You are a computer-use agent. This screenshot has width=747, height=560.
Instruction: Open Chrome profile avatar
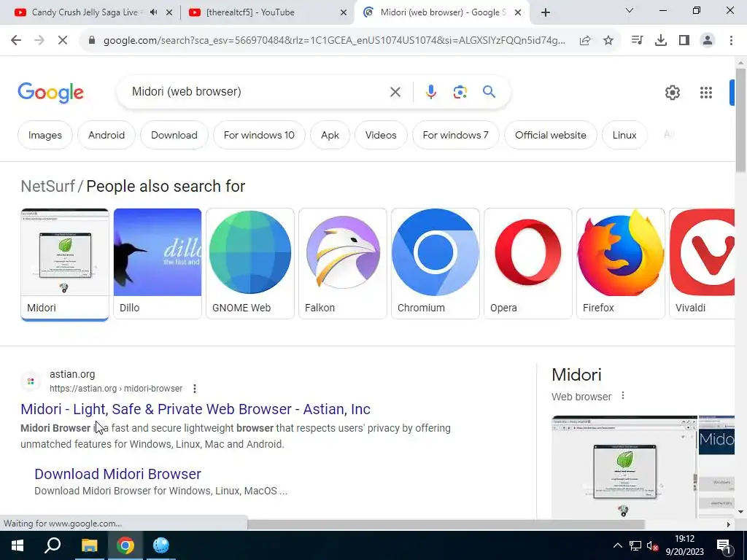[708, 41]
